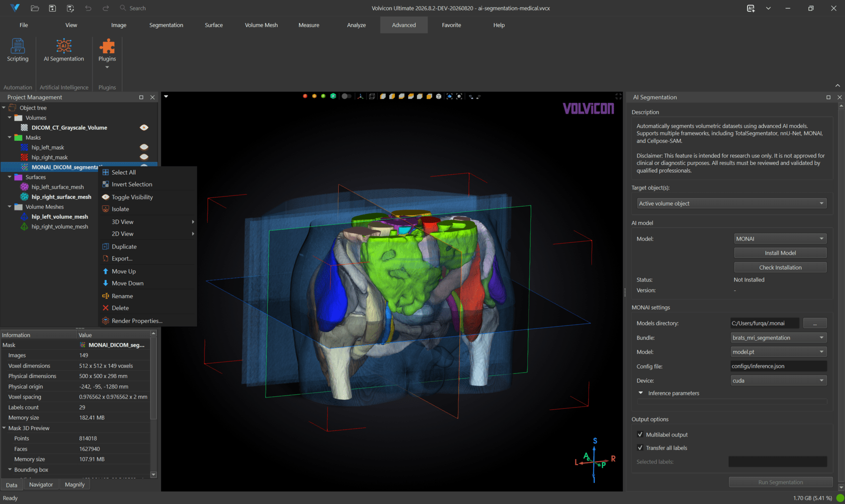845x504 pixels.
Task: Open file via folder icon in title bar
Action: tap(34, 8)
